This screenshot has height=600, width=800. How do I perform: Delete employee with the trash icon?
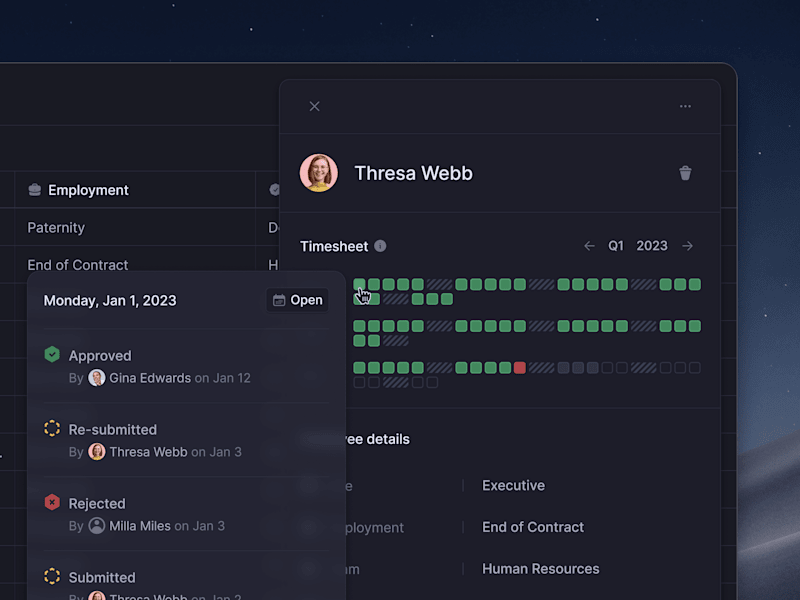click(685, 173)
